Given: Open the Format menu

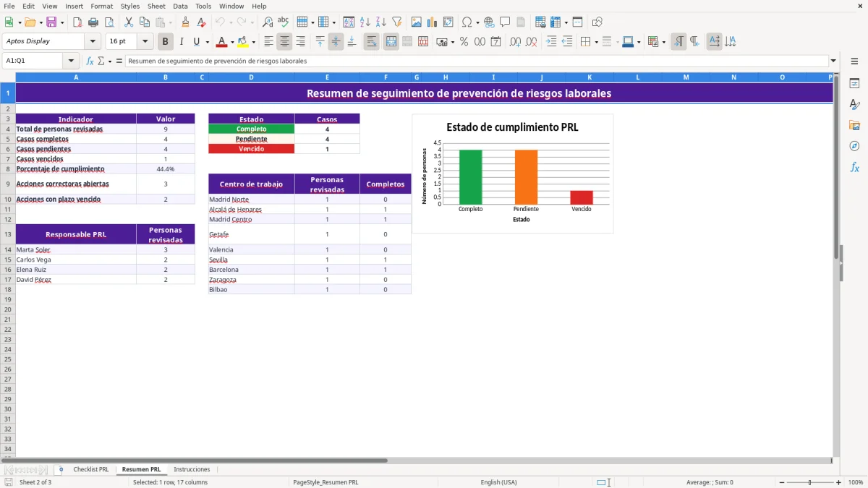Looking at the screenshot, I should pyautogui.click(x=102, y=6).
